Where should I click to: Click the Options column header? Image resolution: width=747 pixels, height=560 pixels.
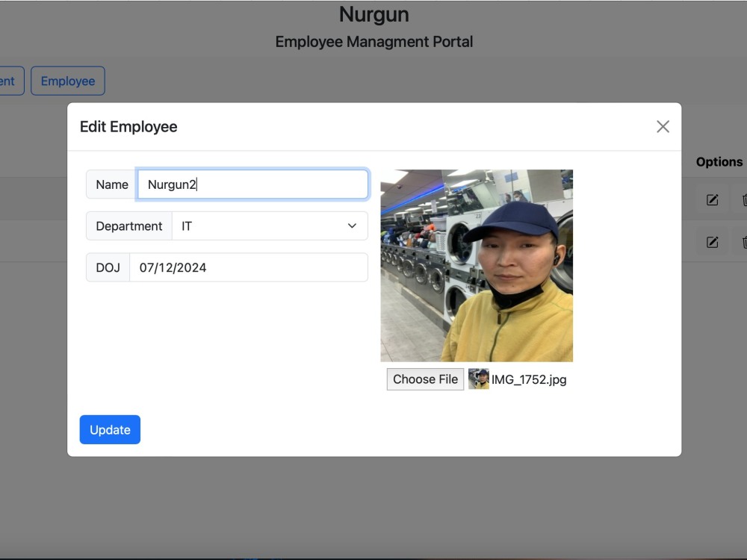click(x=719, y=162)
